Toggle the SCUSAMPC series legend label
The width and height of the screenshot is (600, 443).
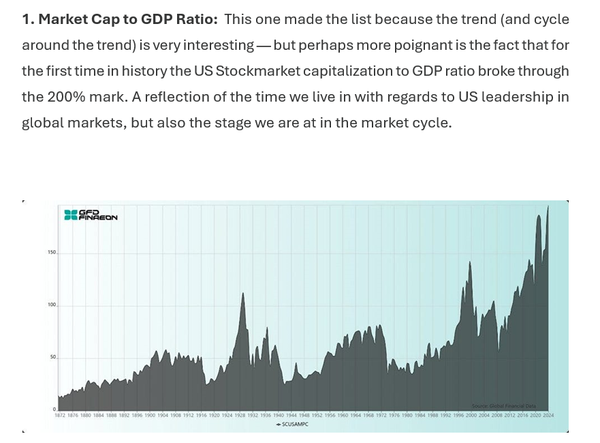(295, 424)
